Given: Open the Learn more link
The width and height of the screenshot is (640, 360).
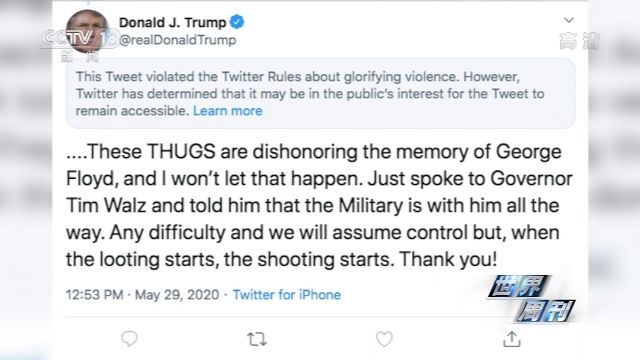Looking at the screenshot, I should point(227,111).
